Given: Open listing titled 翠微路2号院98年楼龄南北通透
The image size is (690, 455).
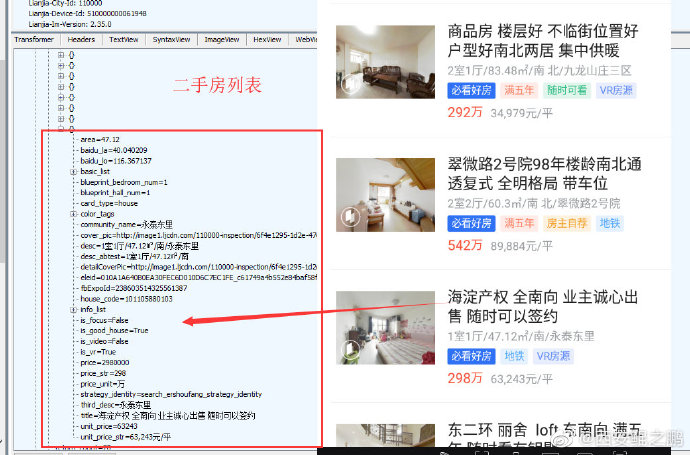Looking at the screenshot, I should [x=544, y=174].
